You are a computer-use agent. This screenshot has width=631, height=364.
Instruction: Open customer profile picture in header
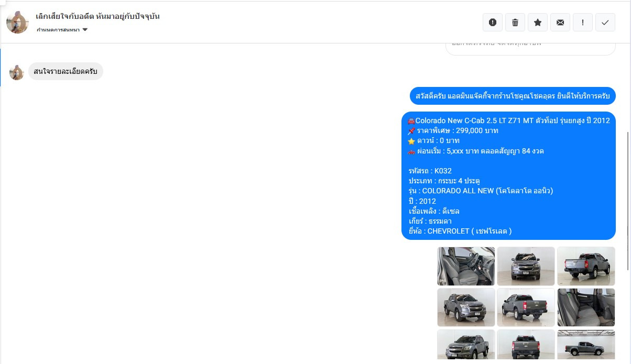(17, 22)
